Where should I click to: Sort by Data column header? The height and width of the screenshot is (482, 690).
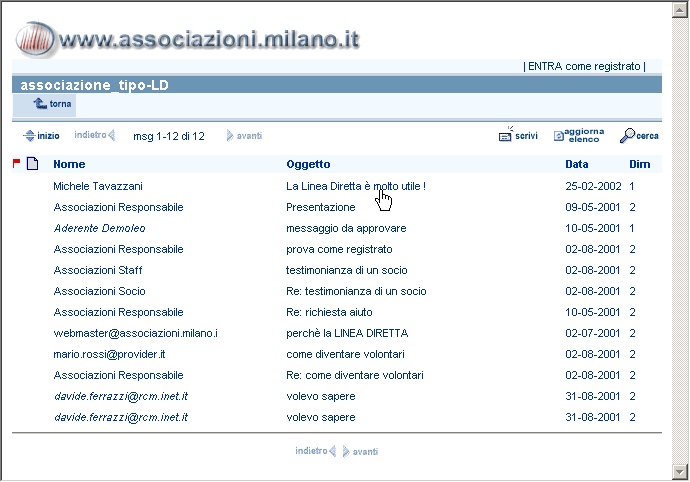tap(576, 164)
